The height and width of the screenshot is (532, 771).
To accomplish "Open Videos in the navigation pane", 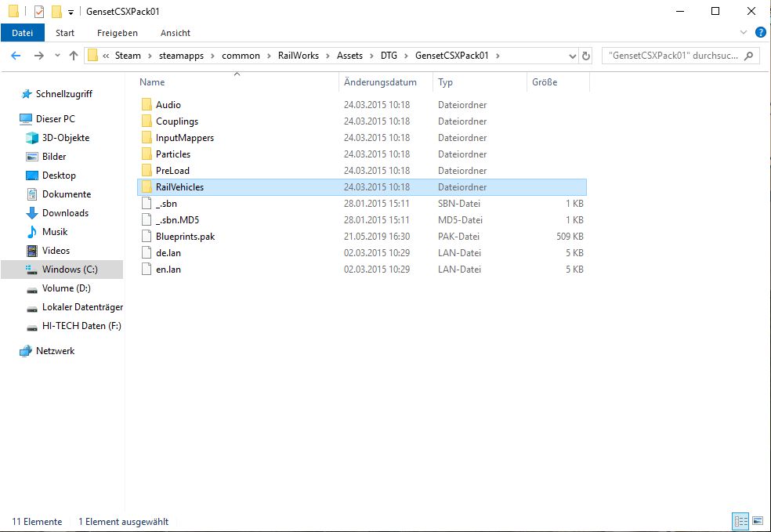I will tap(56, 251).
